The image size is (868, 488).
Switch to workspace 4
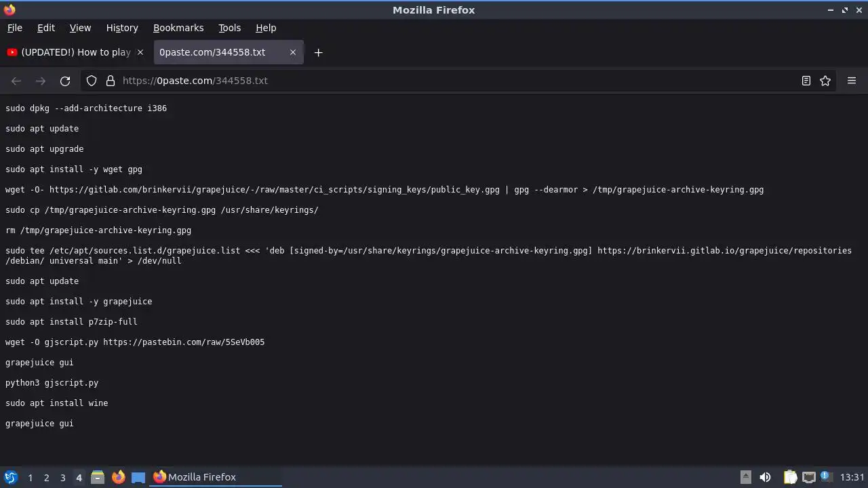(79, 478)
